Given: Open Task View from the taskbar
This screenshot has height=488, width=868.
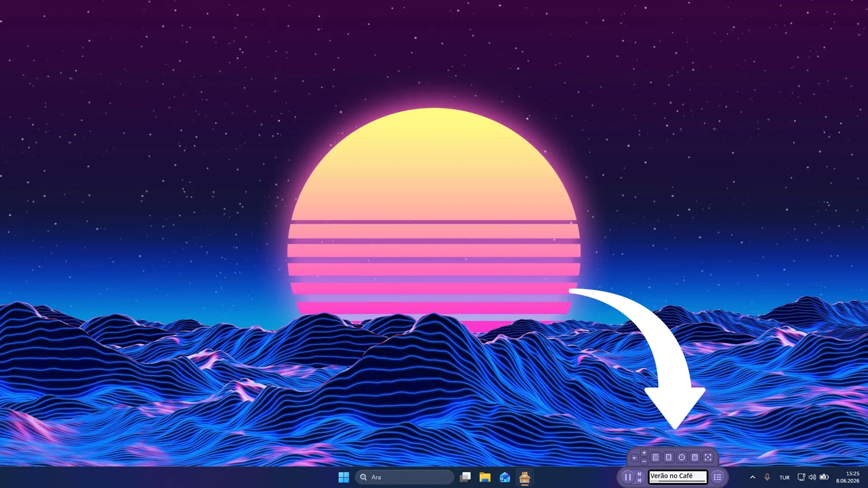Looking at the screenshot, I should coord(465,477).
